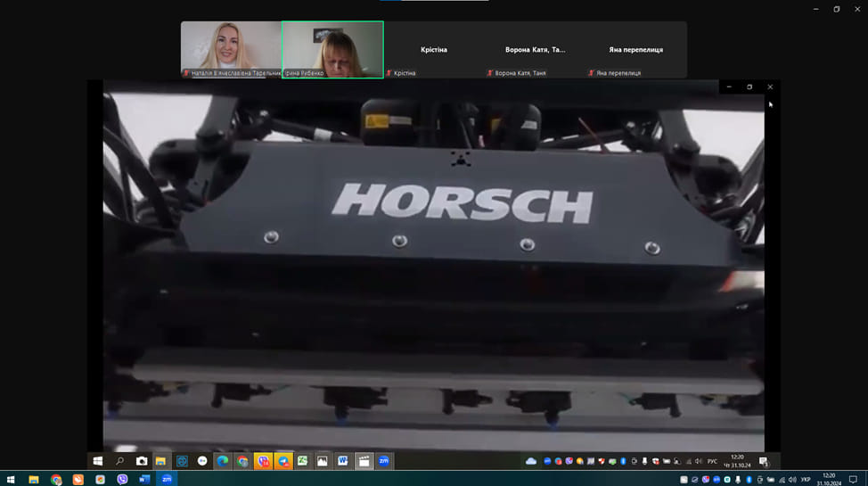Launch Chrome from the outer taskbar
Viewport: 868px width, 486px height.
click(56, 480)
